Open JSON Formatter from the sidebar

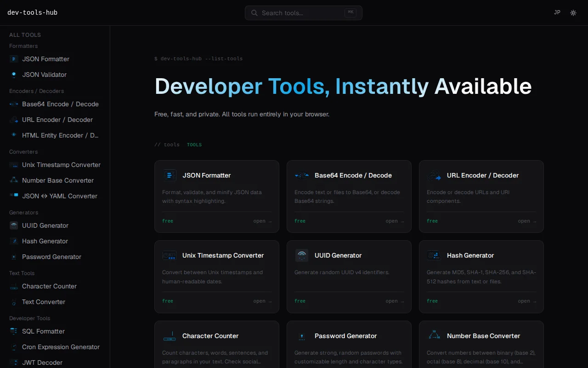[x=55, y=59]
